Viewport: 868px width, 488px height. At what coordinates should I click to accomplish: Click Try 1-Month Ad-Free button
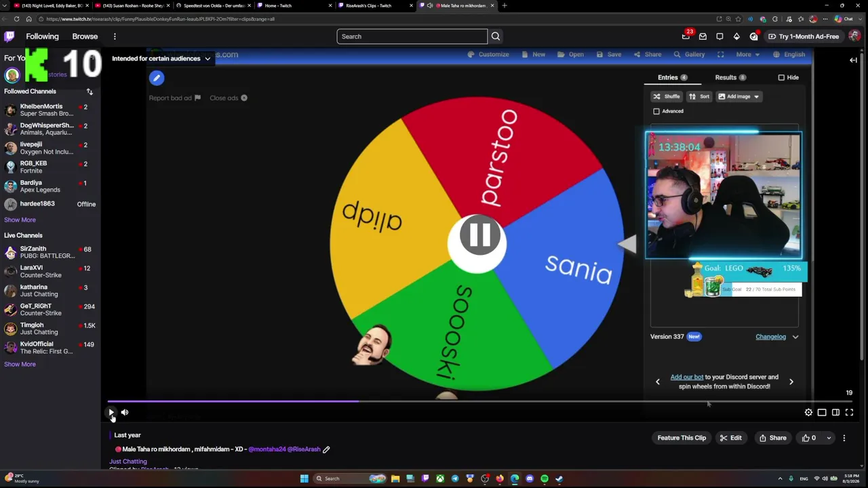click(804, 37)
